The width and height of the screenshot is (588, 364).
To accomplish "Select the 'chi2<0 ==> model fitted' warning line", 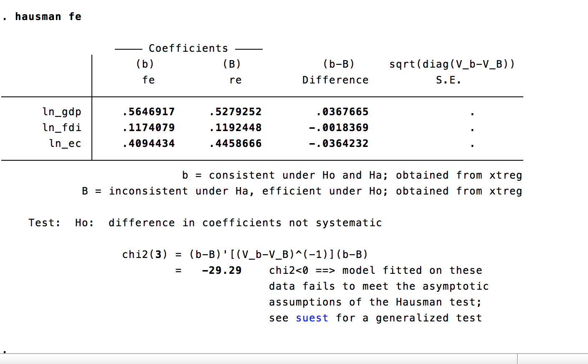I will coord(375,270).
